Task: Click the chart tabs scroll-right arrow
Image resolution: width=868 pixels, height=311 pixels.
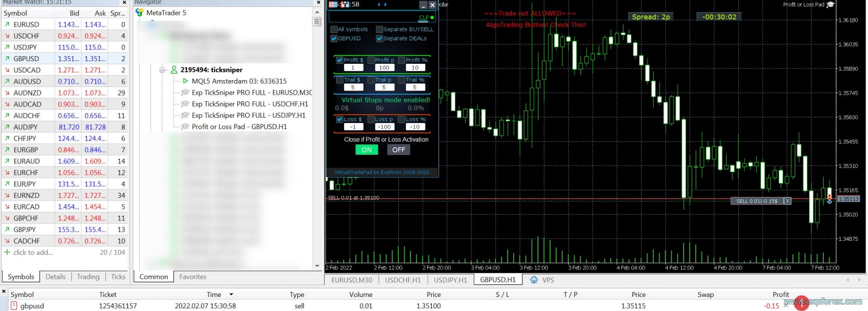Action: click(859, 280)
